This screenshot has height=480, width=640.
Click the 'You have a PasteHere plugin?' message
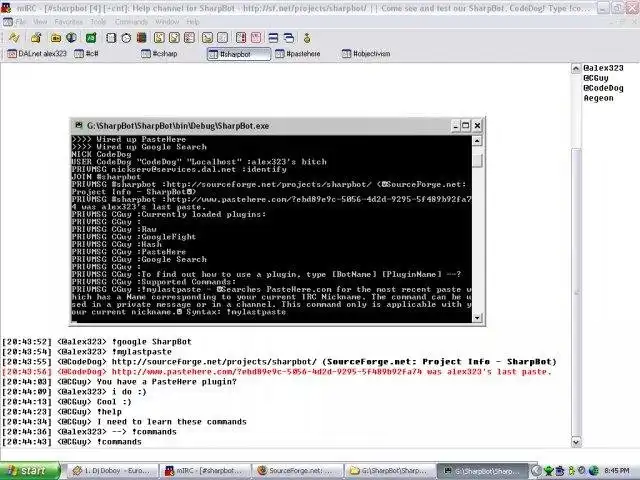[x=167, y=382]
